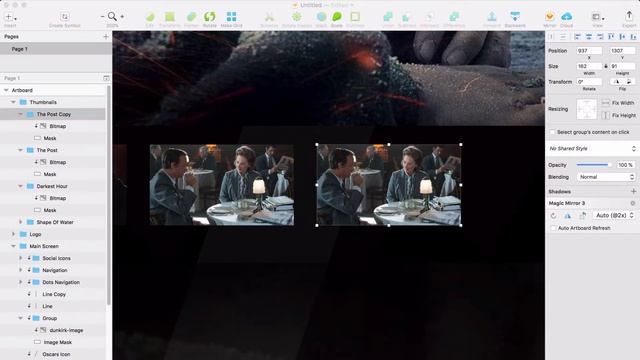Toggle the pages list collapse button
This screenshot has height=360, width=640.
click(106, 78)
